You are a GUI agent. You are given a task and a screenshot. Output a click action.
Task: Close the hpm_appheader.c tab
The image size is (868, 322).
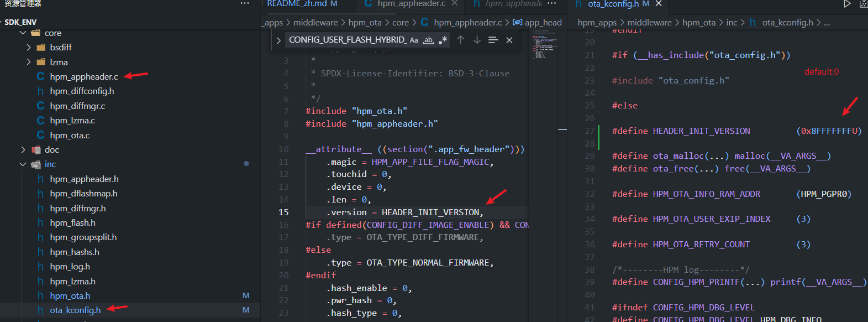click(454, 3)
